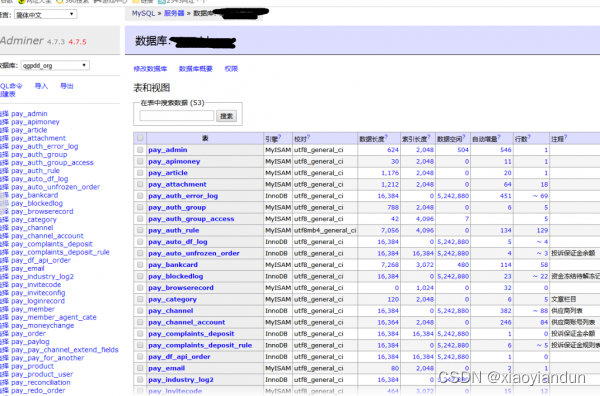
Task: Open pay_auto_df_log table link in main table
Action: tap(178, 242)
